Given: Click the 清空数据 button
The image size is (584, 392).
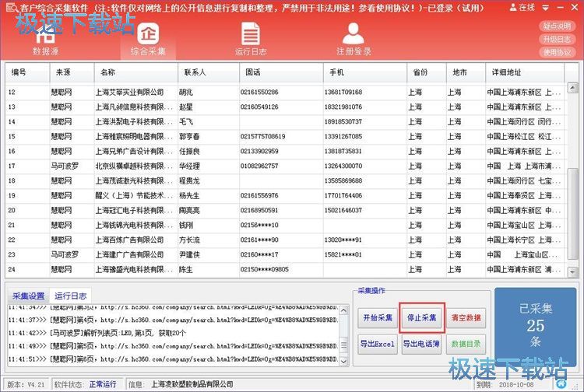Looking at the screenshot, I should click(x=466, y=318).
